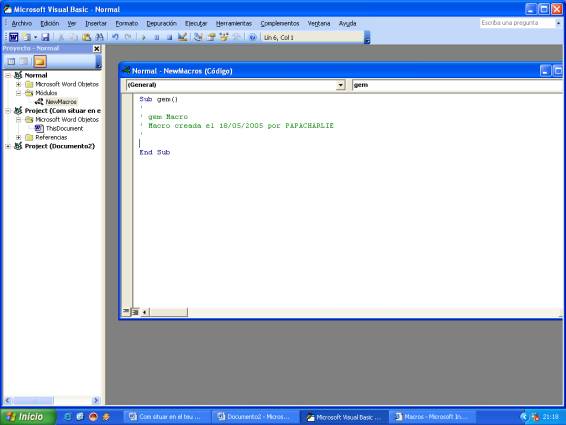Image resolution: width=566 pixels, height=425 pixels.
Task: Open the toolbar options chevron after Lin 6, Col 1
Action: 367,38
